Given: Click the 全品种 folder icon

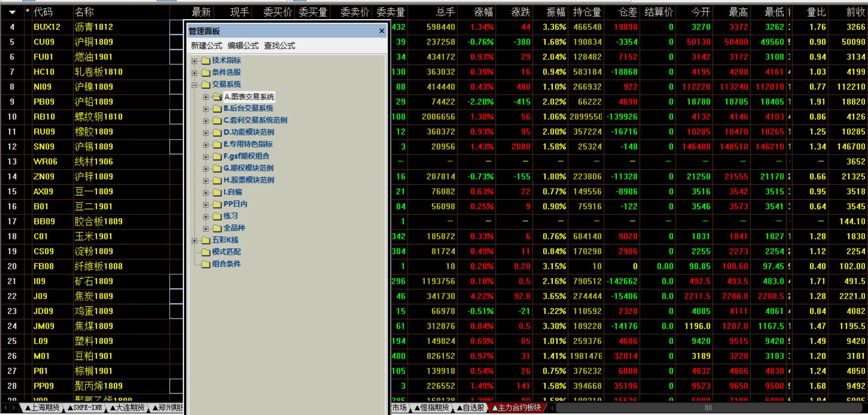Looking at the screenshot, I should [x=218, y=228].
